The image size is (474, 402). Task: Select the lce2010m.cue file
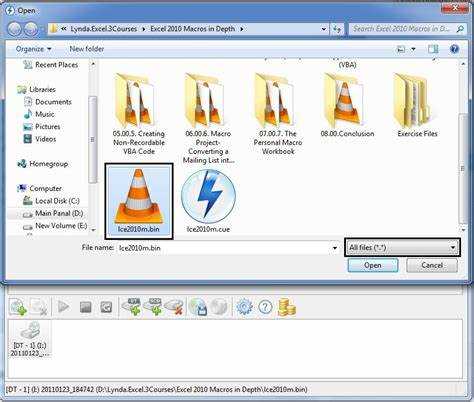pos(208,201)
